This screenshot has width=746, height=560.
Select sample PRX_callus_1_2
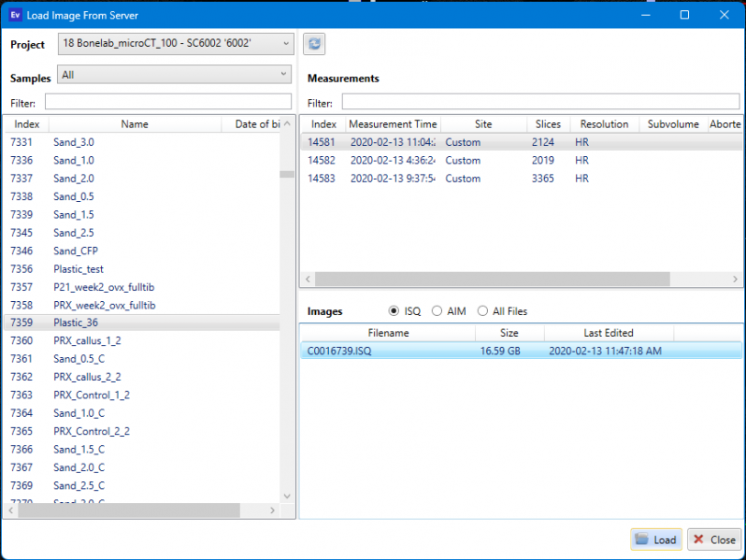[x=142, y=340]
